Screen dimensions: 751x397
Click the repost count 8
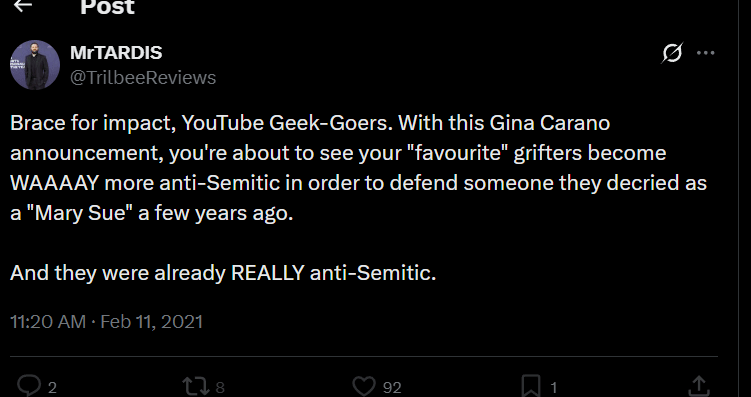coord(220,387)
